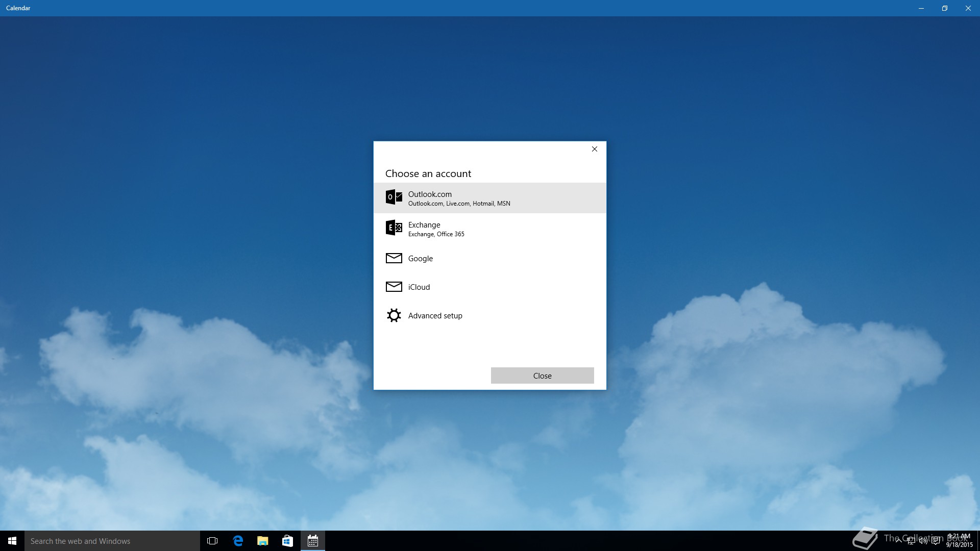The width and height of the screenshot is (980, 551).
Task: Click the Calendar app taskbar icon
Action: click(x=313, y=541)
